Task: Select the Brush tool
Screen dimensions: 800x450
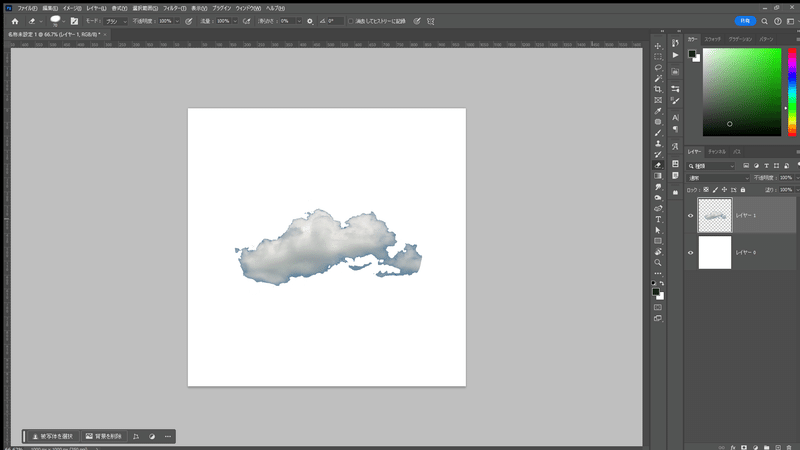Action: tap(658, 133)
